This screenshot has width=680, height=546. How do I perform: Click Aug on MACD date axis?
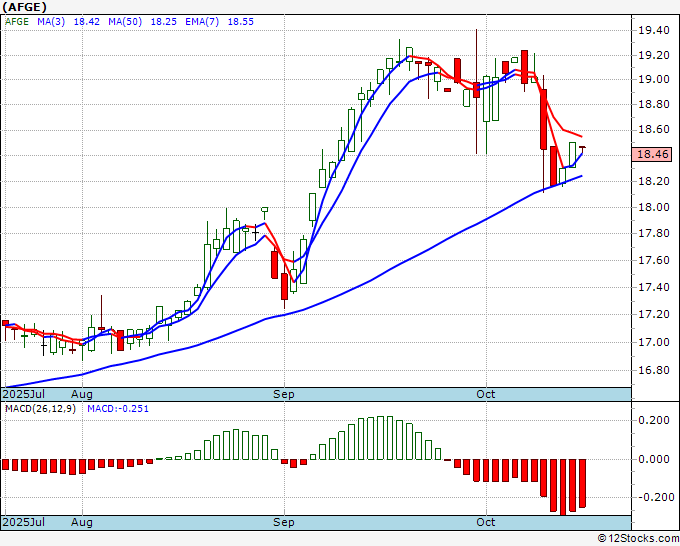point(82,522)
